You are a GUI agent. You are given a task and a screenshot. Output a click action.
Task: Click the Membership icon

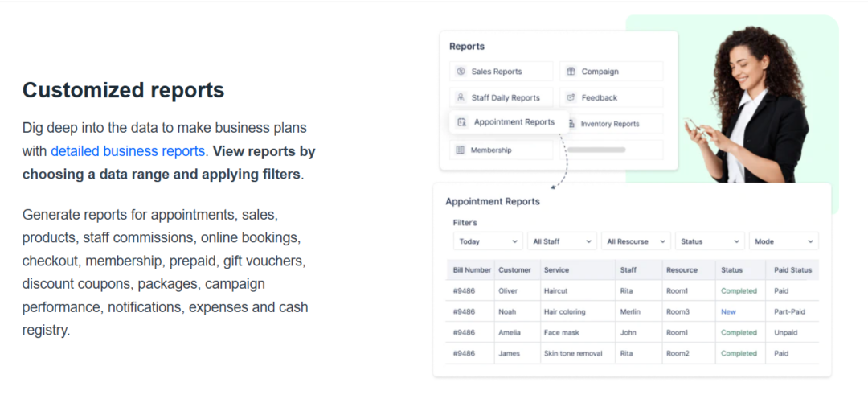tap(461, 150)
